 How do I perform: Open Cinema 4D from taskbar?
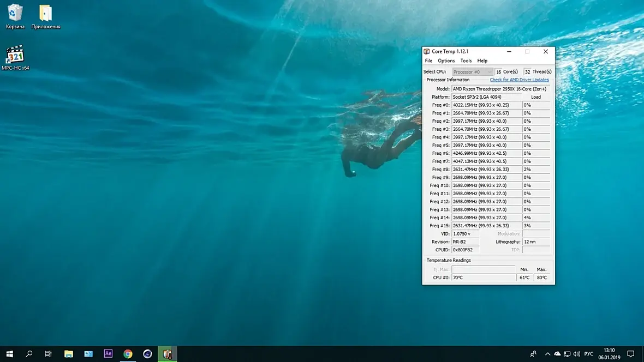(147, 354)
